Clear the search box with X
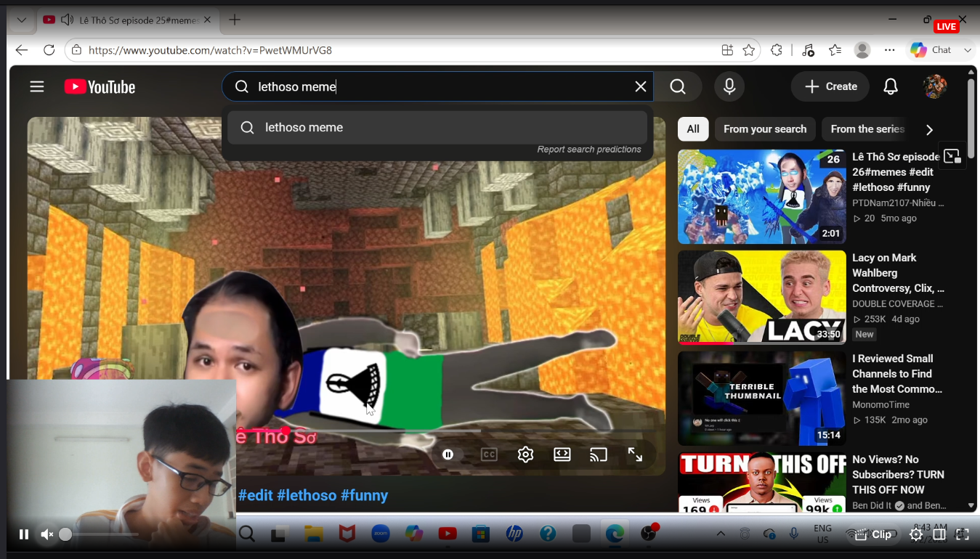Viewport: 980px width, 559px height. click(641, 87)
